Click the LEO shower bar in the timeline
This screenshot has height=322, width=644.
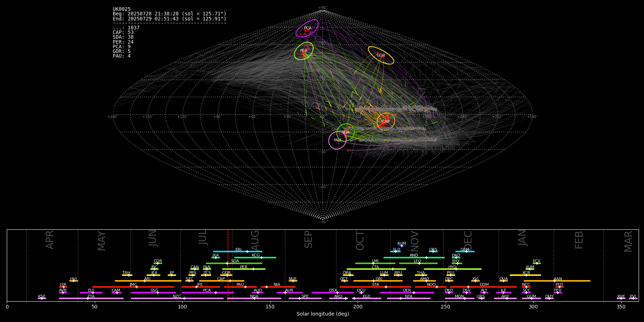[x=418, y=263]
